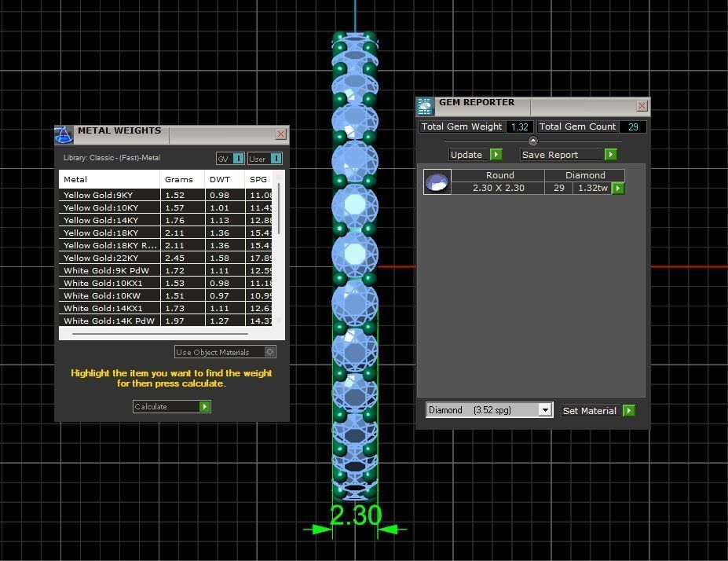
Task: Select the White Gold:10KX1 row
Action: tap(165, 283)
